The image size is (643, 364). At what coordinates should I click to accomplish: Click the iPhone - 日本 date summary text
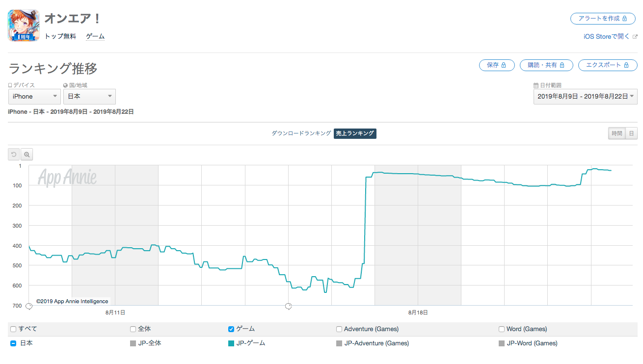point(71,112)
